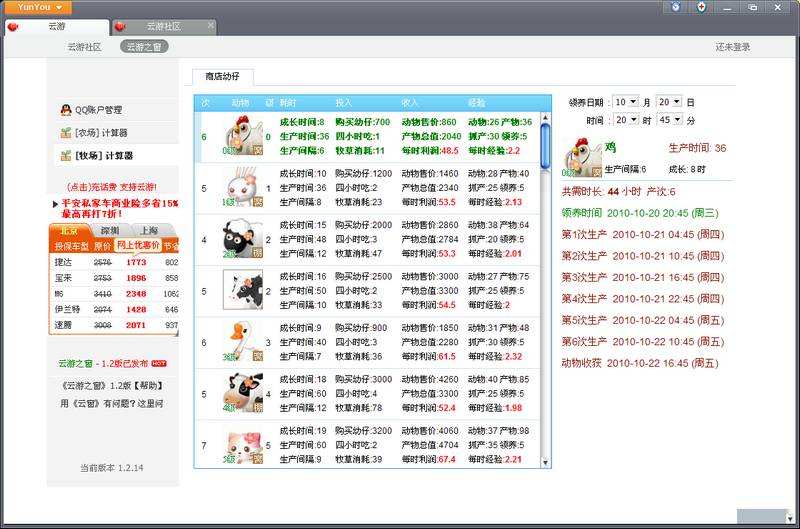This screenshot has width=800, height=529.
Task: Click the 伊兰特 car row
Action: pyautogui.click(x=114, y=309)
